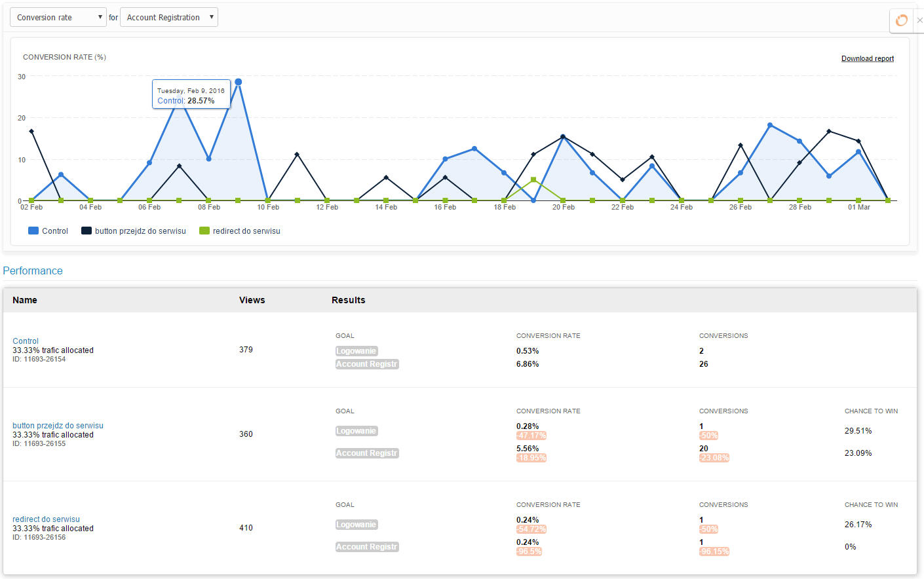The width and height of the screenshot is (924, 579).
Task: Select the Control peak point on 9 Feb
Action: point(239,82)
